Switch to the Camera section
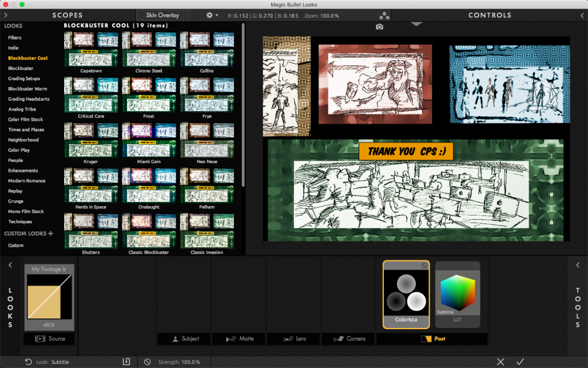 click(x=349, y=339)
